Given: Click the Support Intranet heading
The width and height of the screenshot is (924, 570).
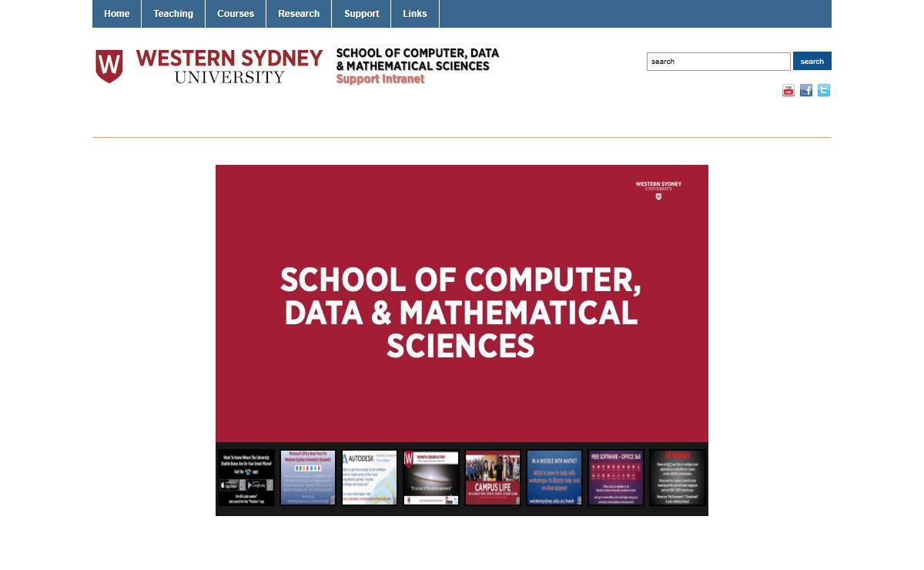Looking at the screenshot, I should pos(380,79).
